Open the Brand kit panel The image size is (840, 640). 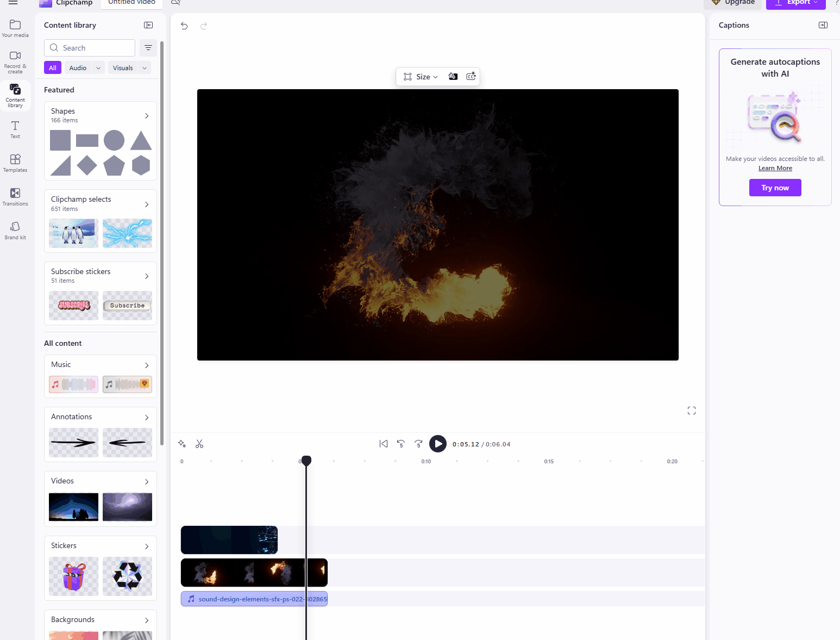tap(15, 229)
